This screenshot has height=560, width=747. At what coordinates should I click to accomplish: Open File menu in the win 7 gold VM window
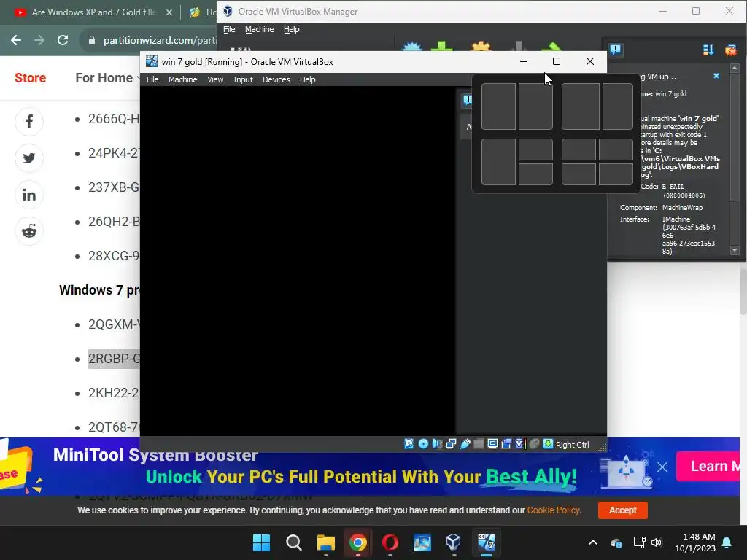pos(152,79)
